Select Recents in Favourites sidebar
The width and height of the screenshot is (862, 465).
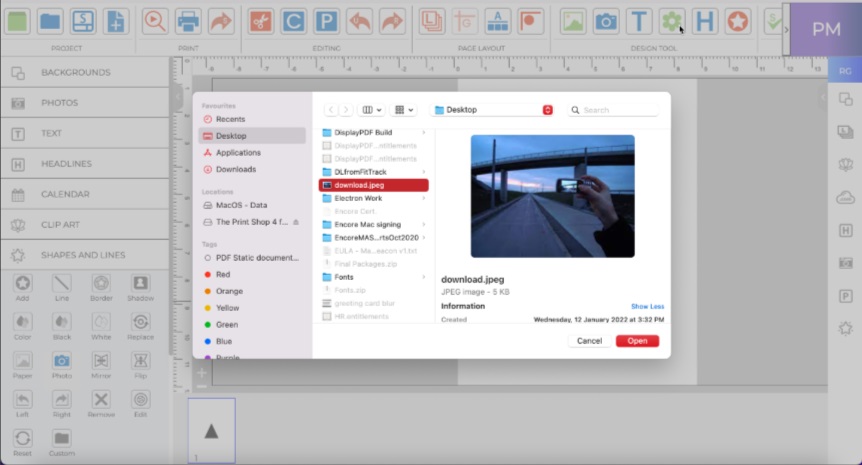[252, 119]
